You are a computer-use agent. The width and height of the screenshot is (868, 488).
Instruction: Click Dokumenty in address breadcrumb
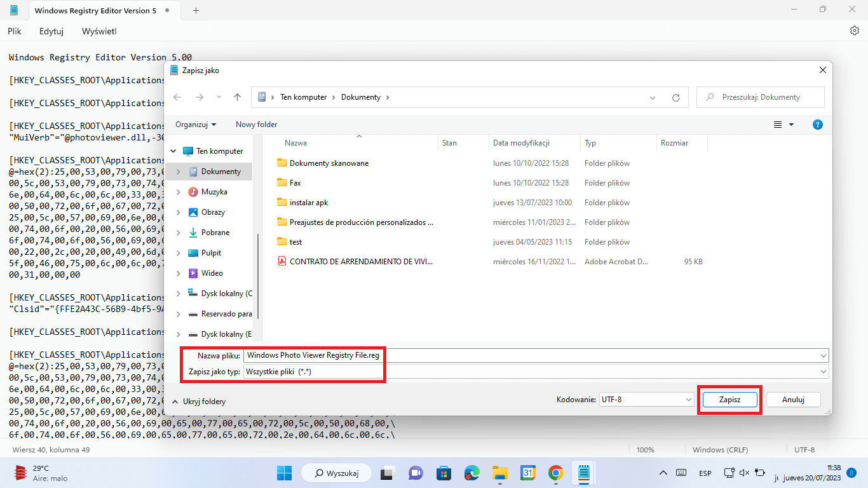point(361,97)
